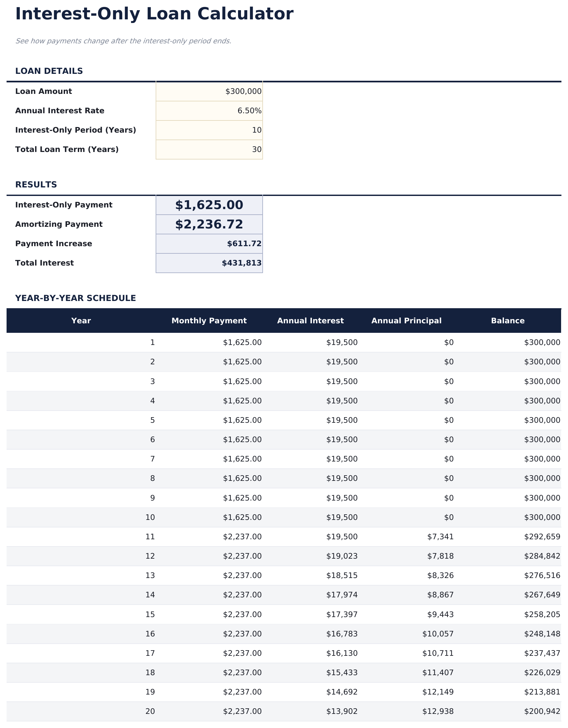
Task: Click the LOAN DETAILS section heading
Action: pyautogui.click(x=49, y=71)
